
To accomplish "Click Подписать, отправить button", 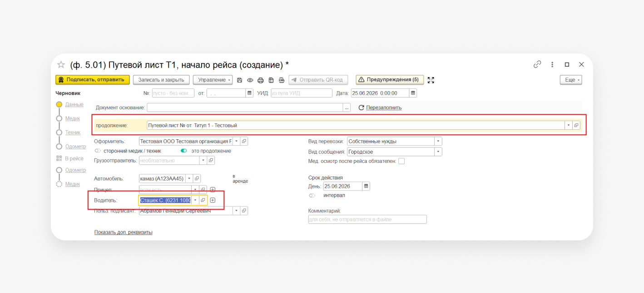I will tap(93, 80).
